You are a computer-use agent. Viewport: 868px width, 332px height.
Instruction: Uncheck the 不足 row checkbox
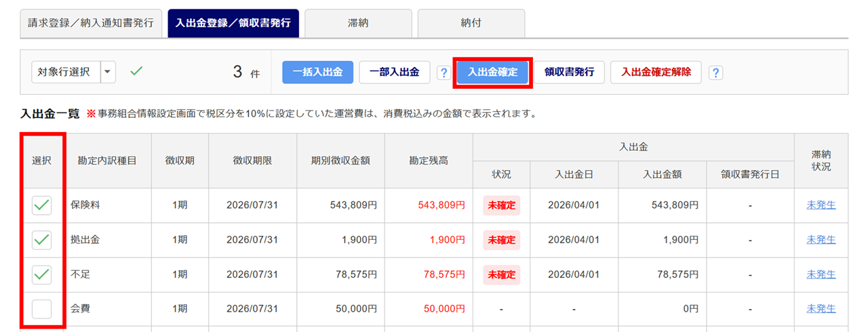coord(42,274)
